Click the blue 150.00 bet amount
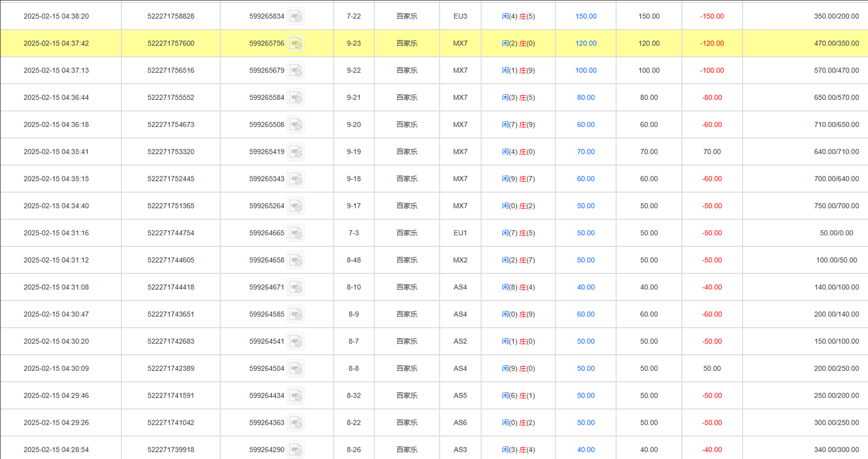Image resolution: width=868 pixels, height=459 pixels. pyautogui.click(x=585, y=16)
